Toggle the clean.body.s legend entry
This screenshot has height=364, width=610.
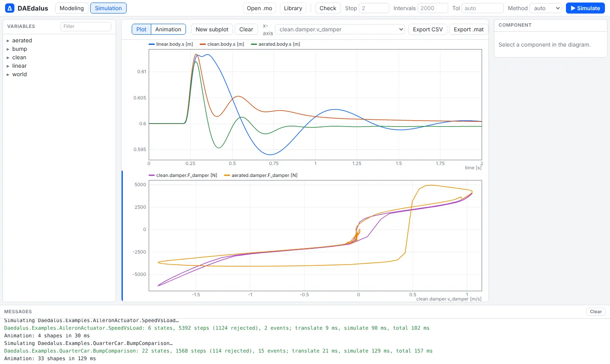[x=222, y=44]
